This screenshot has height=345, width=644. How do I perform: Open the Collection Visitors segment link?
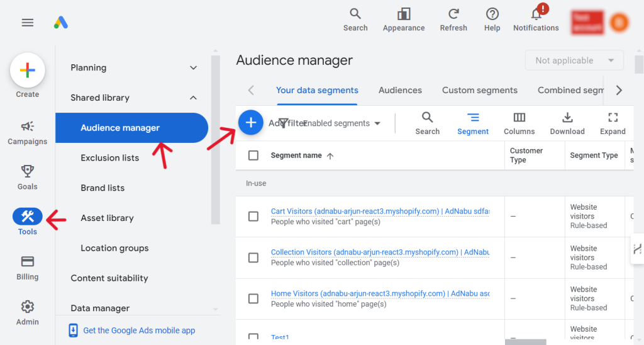[380, 252]
